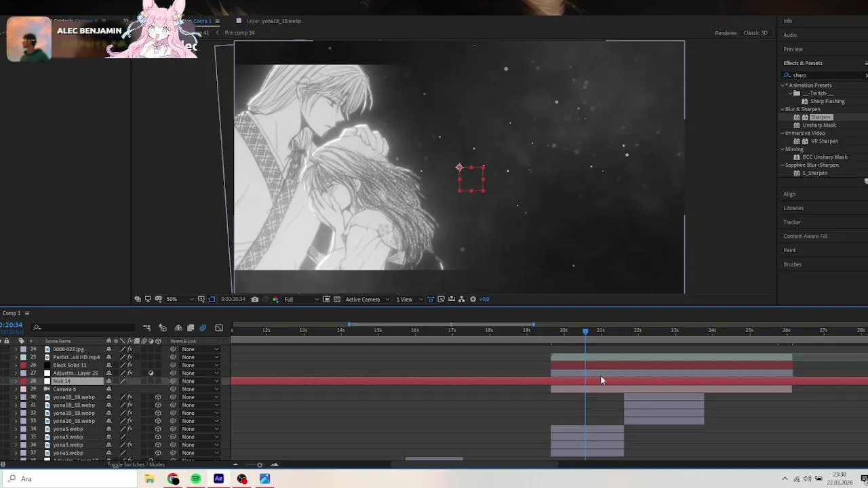
Task: Toggle adjustment layer switch on layer 27
Action: coord(151,373)
